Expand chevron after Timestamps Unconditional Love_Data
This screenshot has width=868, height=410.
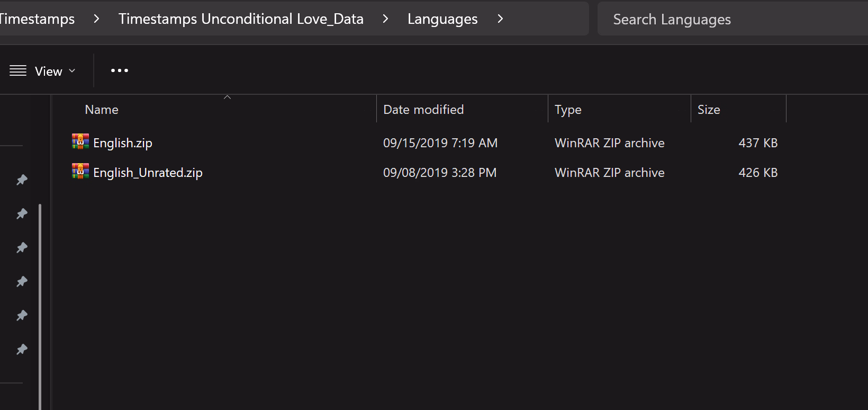click(x=385, y=19)
